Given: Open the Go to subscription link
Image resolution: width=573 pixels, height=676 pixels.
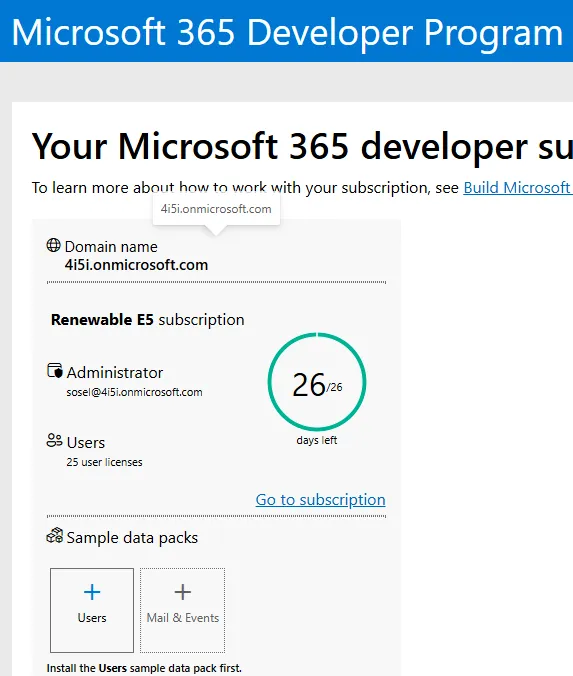Looking at the screenshot, I should pos(320,500).
